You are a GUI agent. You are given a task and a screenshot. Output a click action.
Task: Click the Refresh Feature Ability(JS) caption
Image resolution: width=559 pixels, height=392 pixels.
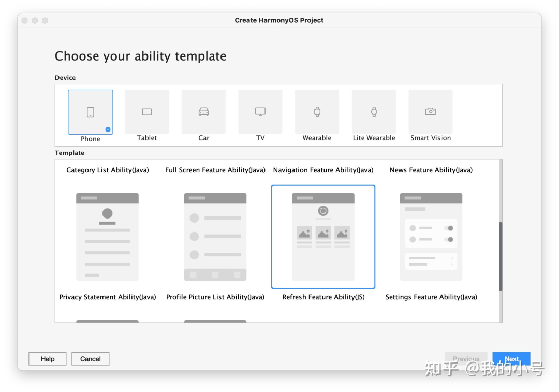(x=323, y=297)
